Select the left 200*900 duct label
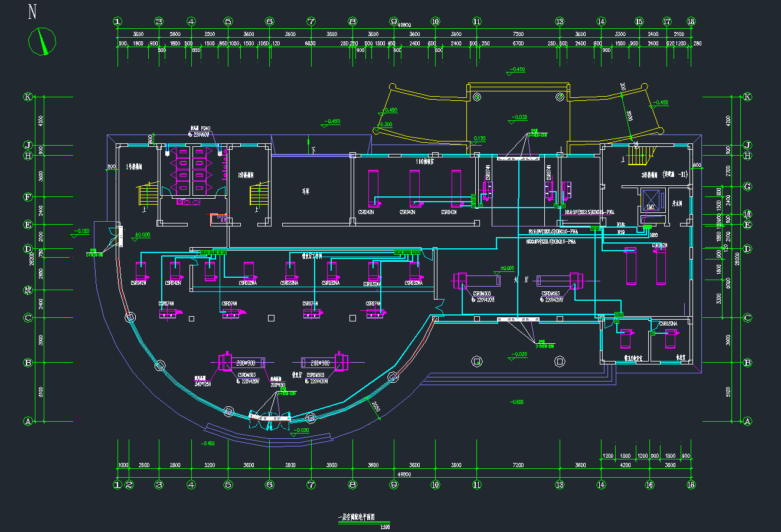781x532 pixels. [245, 362]
